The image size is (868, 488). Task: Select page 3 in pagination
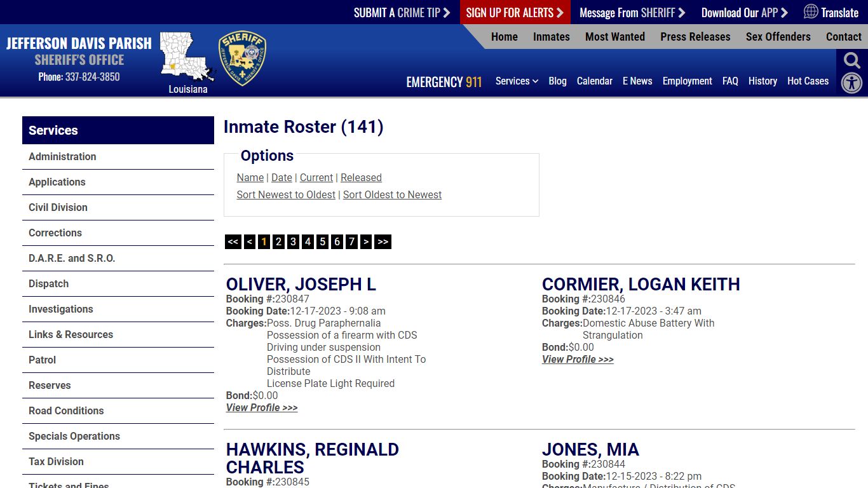pos(293,241)
